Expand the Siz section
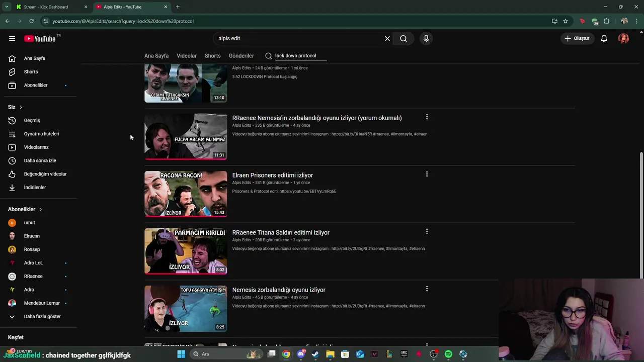The height and width of the screenshot is (362, 644). (x=15, y=107)
